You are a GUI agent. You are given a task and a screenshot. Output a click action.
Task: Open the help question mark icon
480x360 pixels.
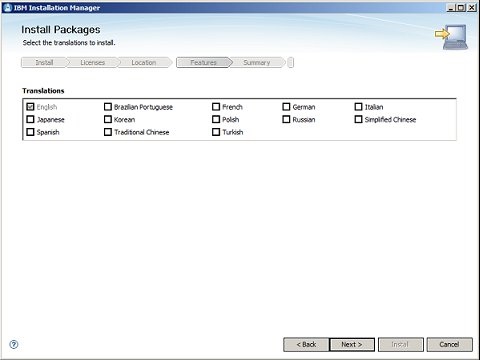14,344
